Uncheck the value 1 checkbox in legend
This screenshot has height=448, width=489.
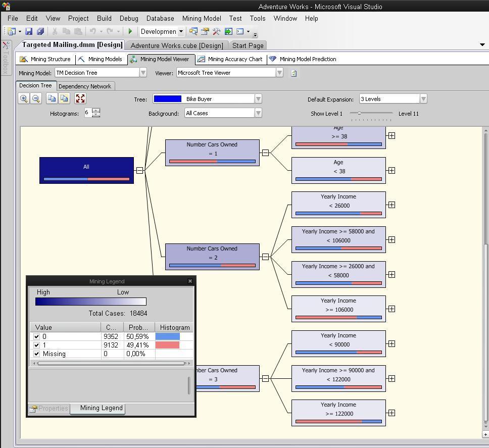tap(37, 345)
